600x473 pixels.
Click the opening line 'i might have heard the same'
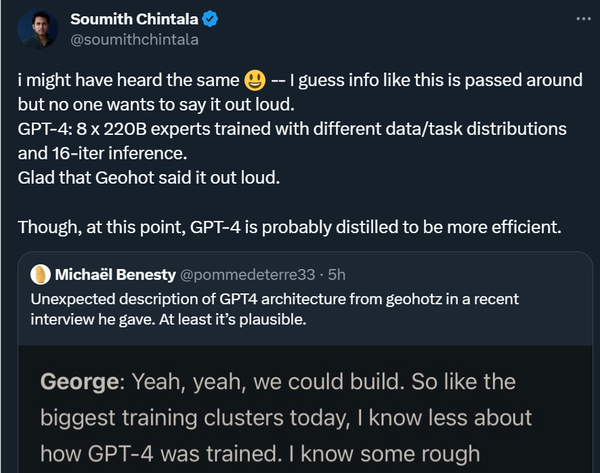(x=129, y=80)
